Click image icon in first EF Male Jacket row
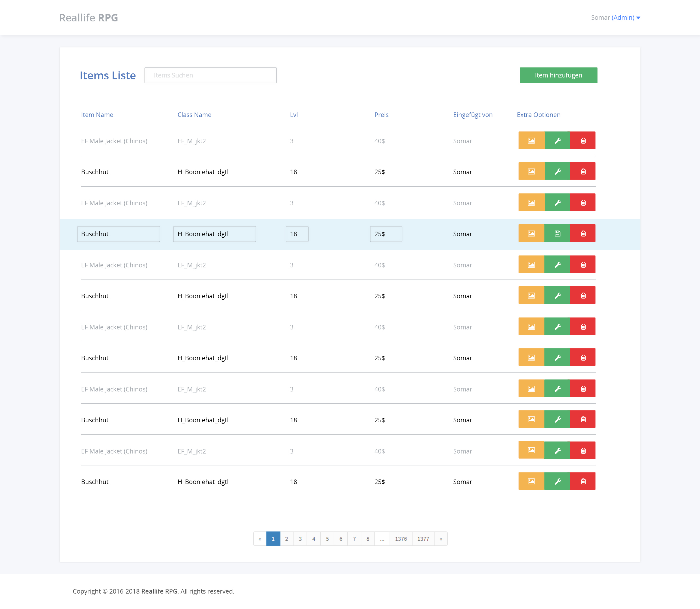Image resolution: width=700 pixels, height=609 pixels. click(531, 140)
